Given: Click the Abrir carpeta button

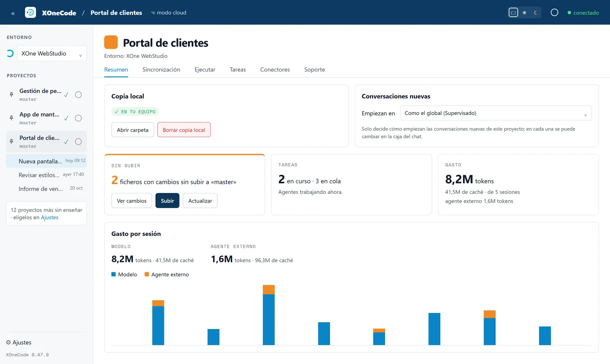Looking at the screenshot, I should (x=133, y=130).
